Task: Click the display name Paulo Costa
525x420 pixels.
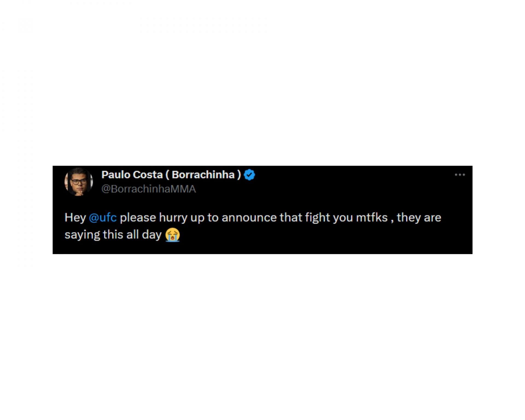Action: pos(132,175)
